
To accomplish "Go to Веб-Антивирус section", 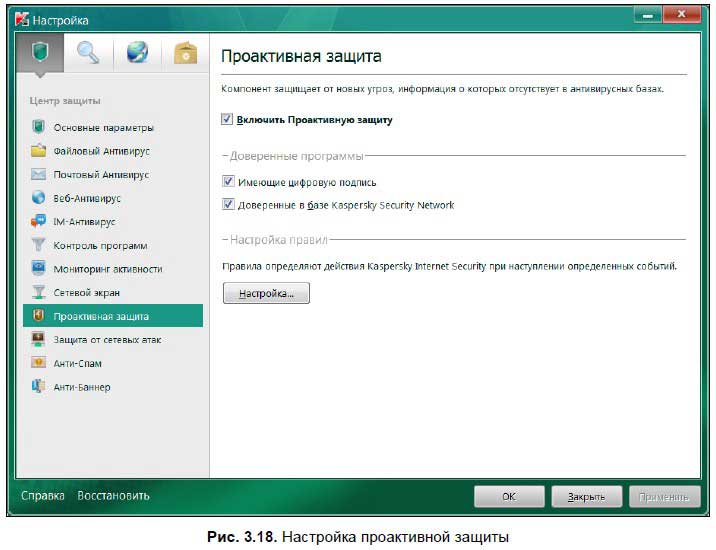I will (x=113, y=198).
